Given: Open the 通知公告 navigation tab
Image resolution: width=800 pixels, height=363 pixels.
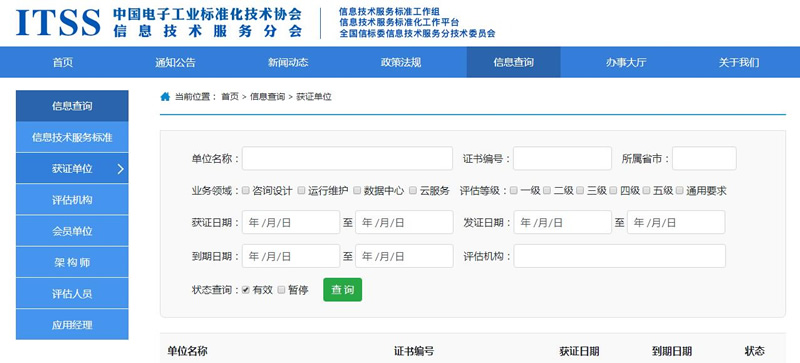Looking at the screenshot, I should (x=176, y=62).
